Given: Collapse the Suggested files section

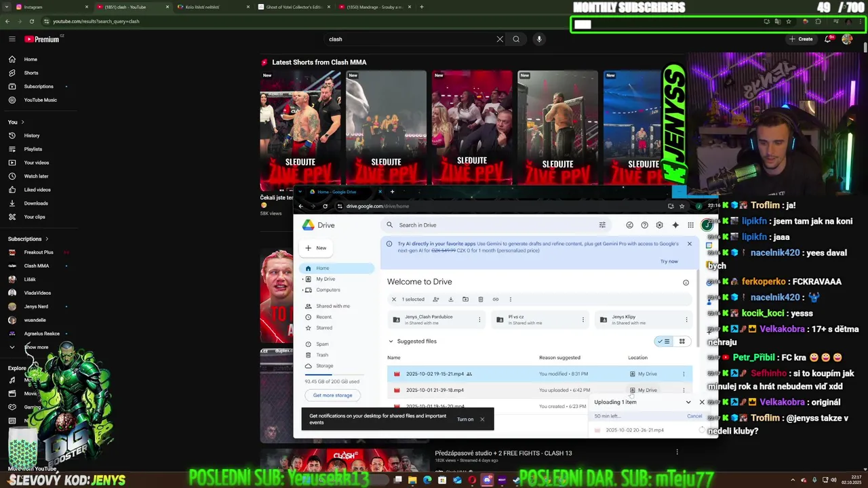Looking at the screenshot, I should 391,342.
